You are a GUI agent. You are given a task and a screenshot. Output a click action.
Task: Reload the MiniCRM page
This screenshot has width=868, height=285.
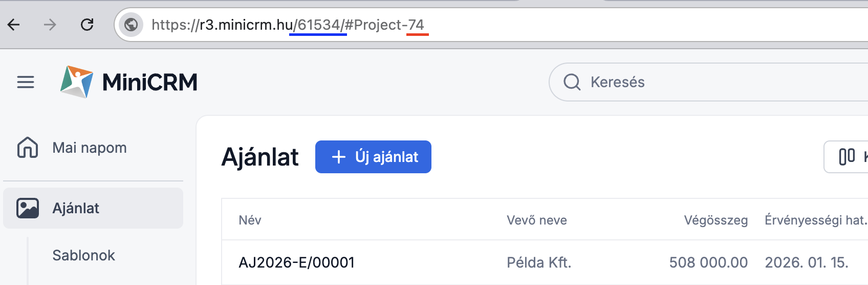(87, 25)
